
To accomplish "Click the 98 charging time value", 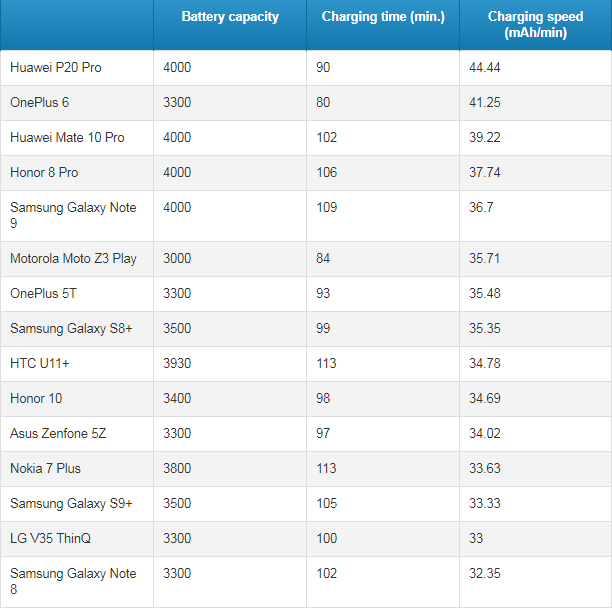I will coord(323,398).
